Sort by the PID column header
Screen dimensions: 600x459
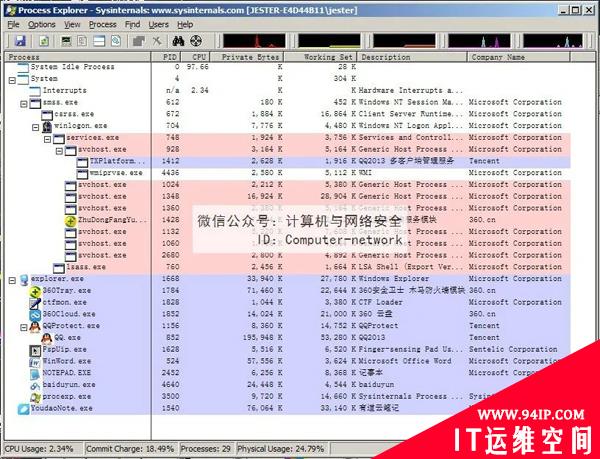tap(166, 57)
